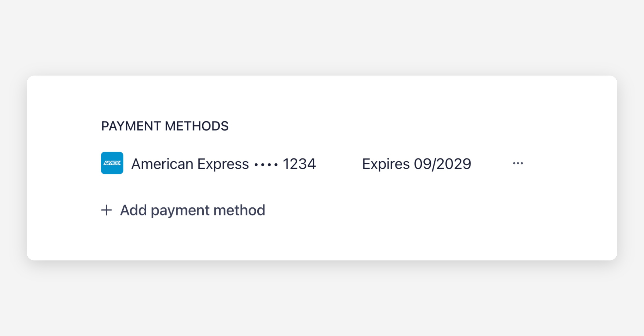Click the plus icon to add payment

click(x=107, y=210)
